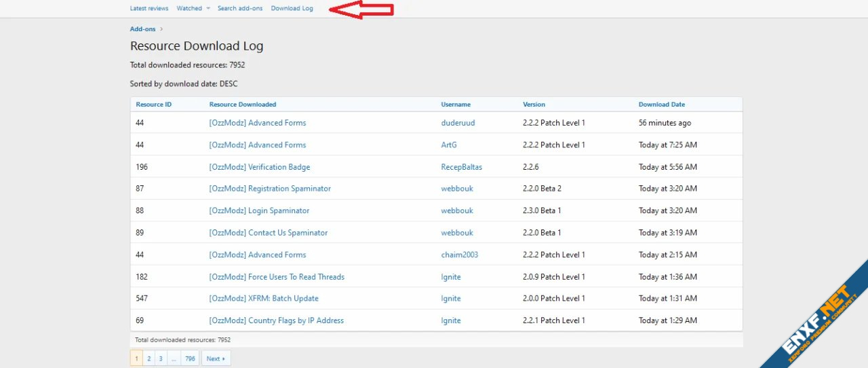This screenshot has height=368, width=868.
Task: Select the Download Log nav link
Action: pyautogui.click(x=292, y=8)
